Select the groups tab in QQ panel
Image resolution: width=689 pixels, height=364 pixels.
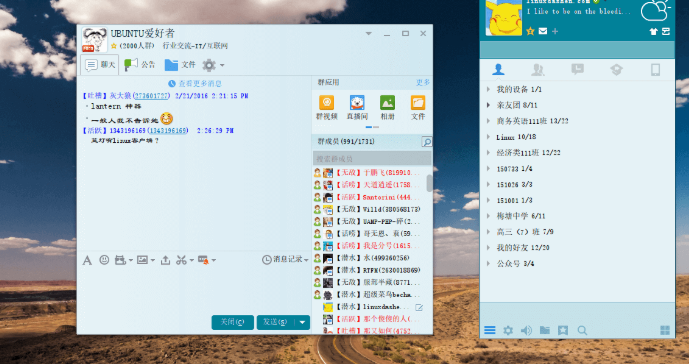(537, 69)
